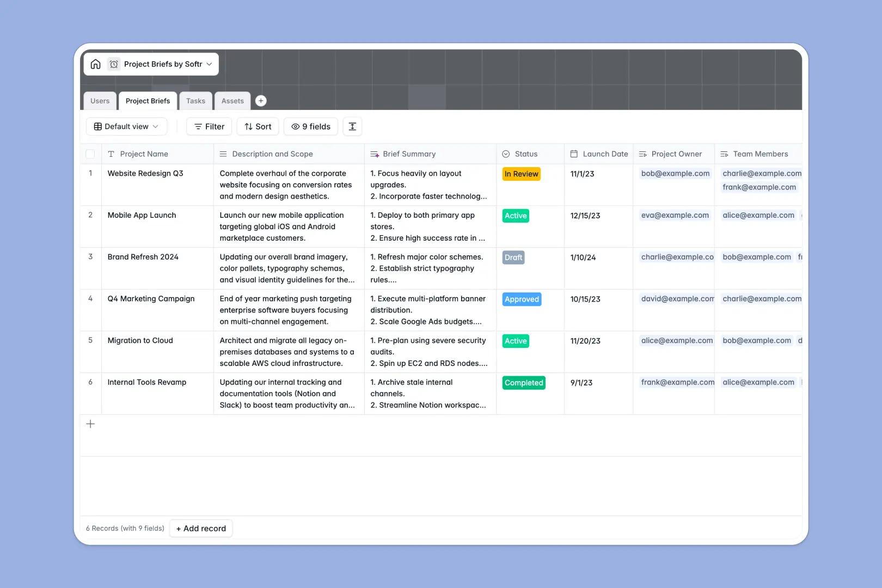Click the magic wand icon on Brief Summary

tap(374, 154)
